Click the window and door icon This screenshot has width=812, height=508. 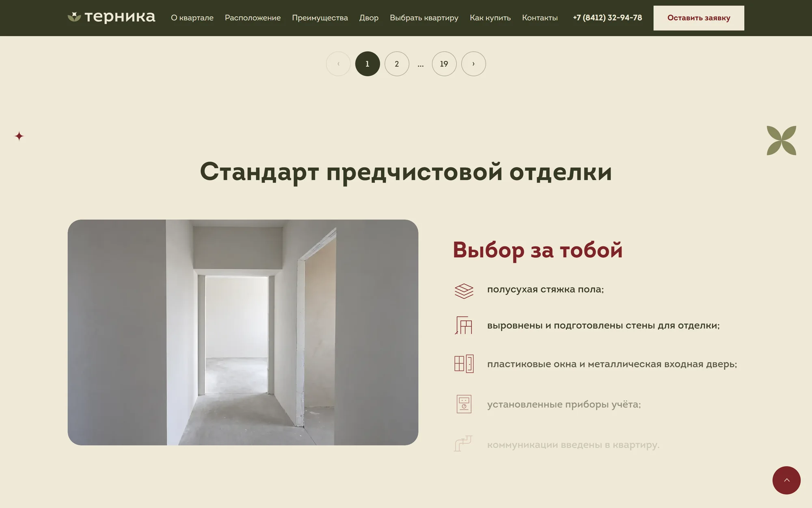(x=464, y=364)
